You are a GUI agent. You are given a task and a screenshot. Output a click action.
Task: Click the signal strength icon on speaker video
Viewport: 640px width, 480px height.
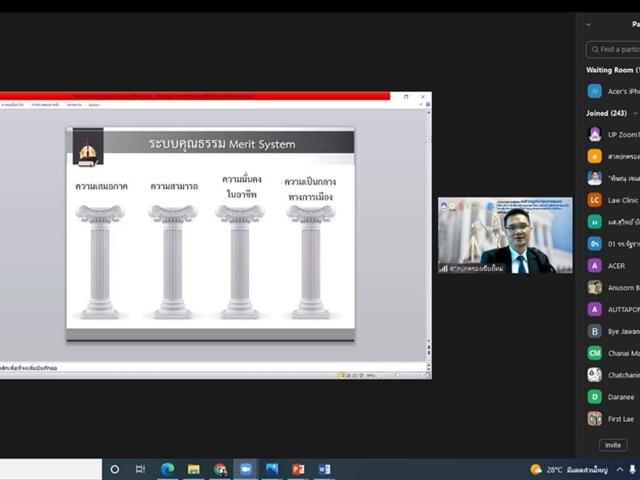pos(444,269)
